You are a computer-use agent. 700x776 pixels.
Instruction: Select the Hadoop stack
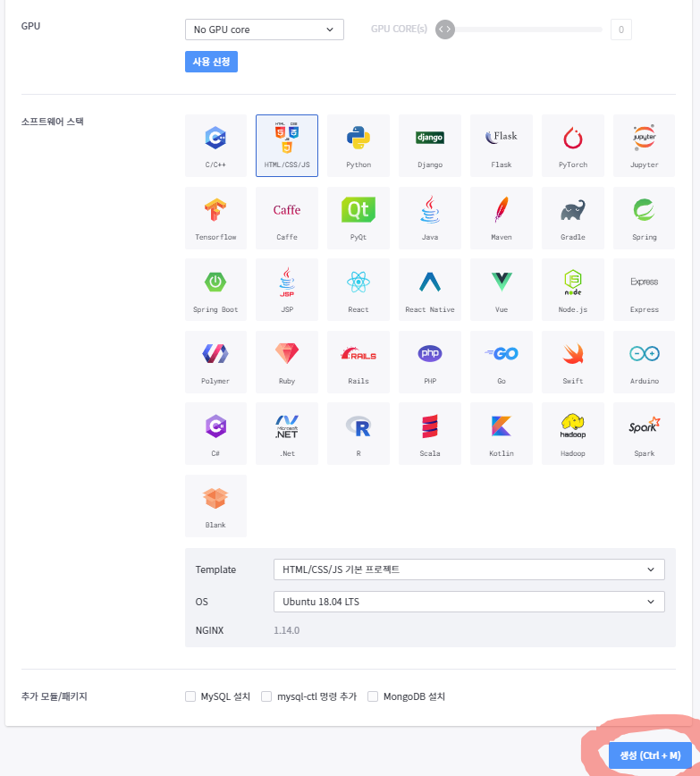(573, 434)
